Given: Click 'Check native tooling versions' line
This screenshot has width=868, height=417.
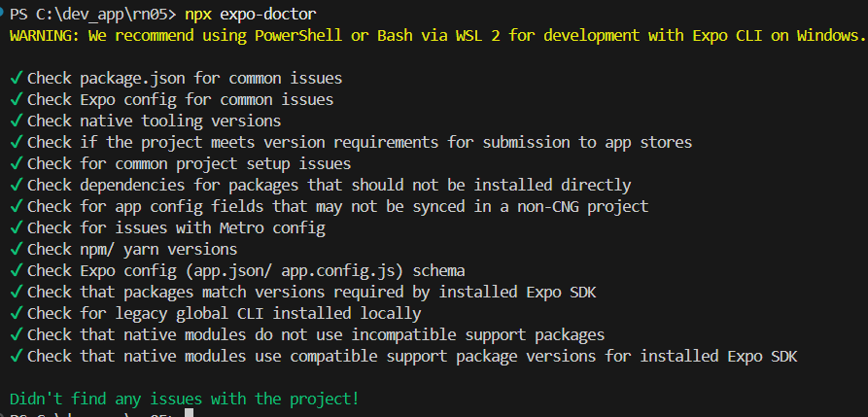Looking at the screenshot, I should [154, 122].
